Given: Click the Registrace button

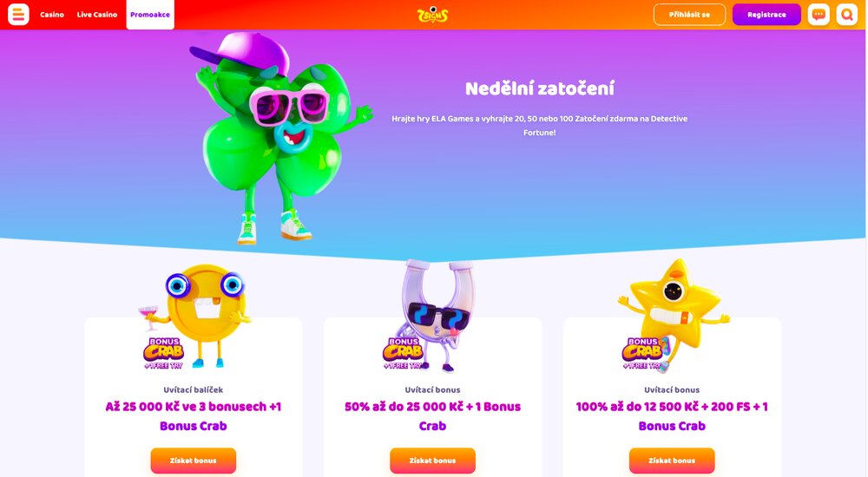Looking at the screenshot, I should point(766,15).
